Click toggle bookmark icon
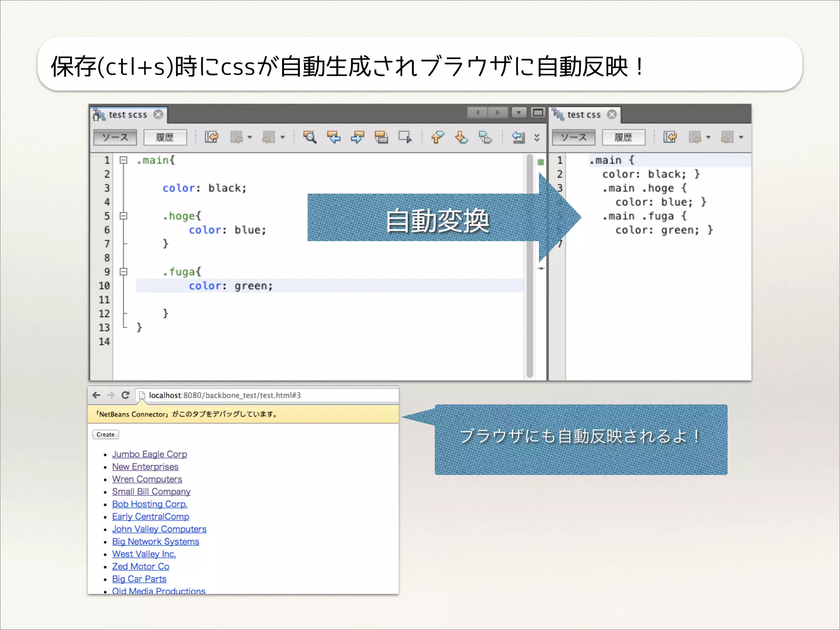This screenshot has width=840, height=630. [485, 137]
